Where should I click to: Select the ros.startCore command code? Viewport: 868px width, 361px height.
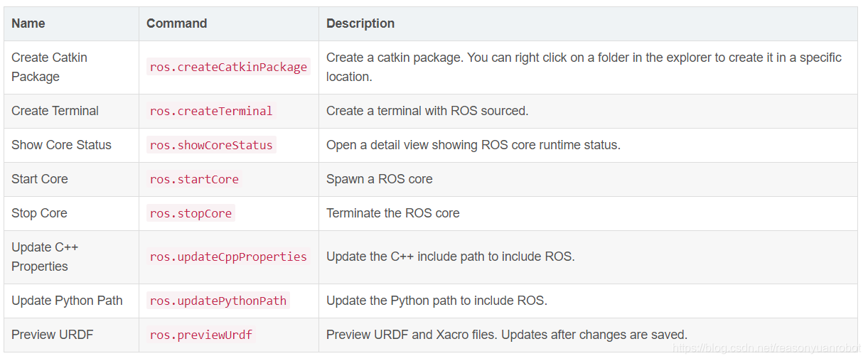(x=194, y=179)
